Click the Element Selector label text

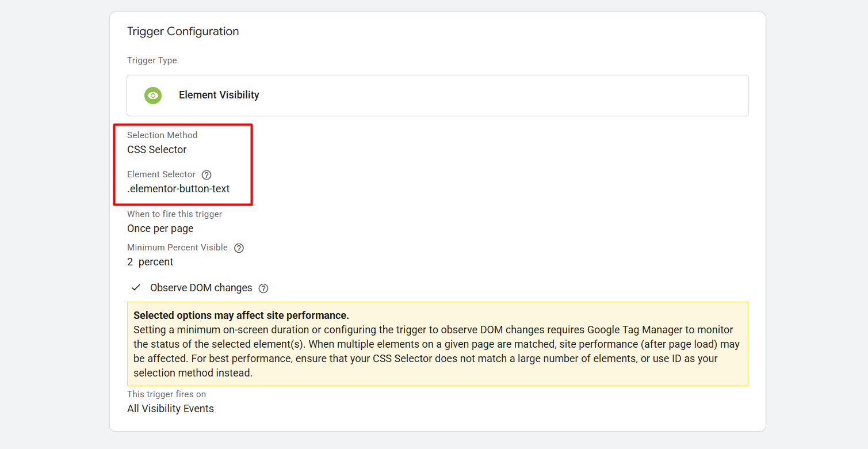coord(161,174)
